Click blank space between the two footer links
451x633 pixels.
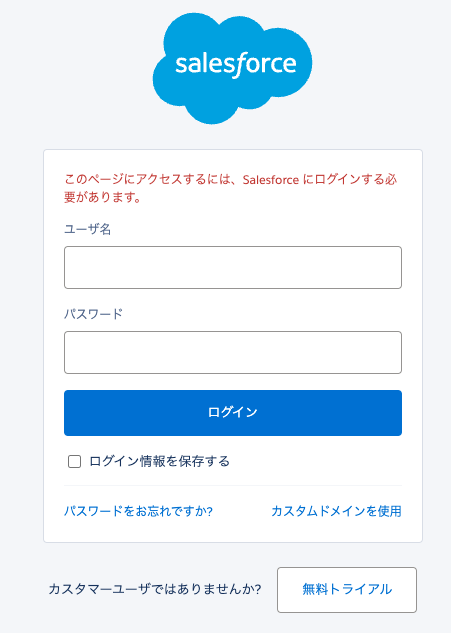242,511
